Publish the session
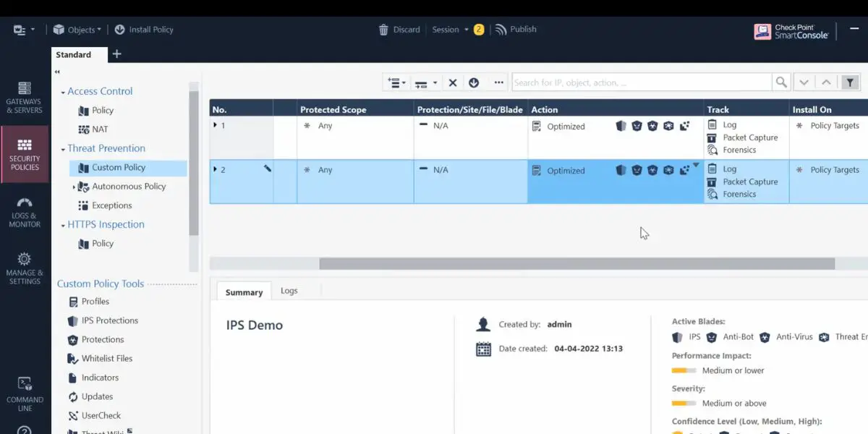This screenshot has height=434, width=868. (x=516, y=30)
